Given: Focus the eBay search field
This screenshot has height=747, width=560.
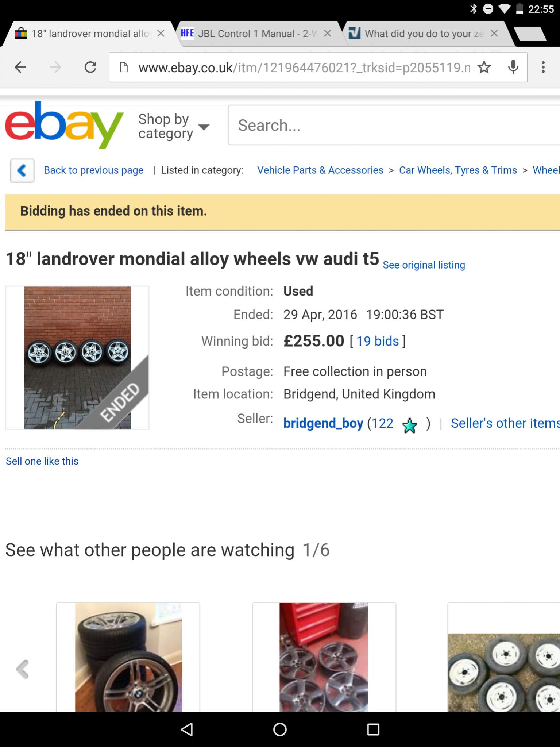Looking at the screenshot, I should tap(394, 125).
